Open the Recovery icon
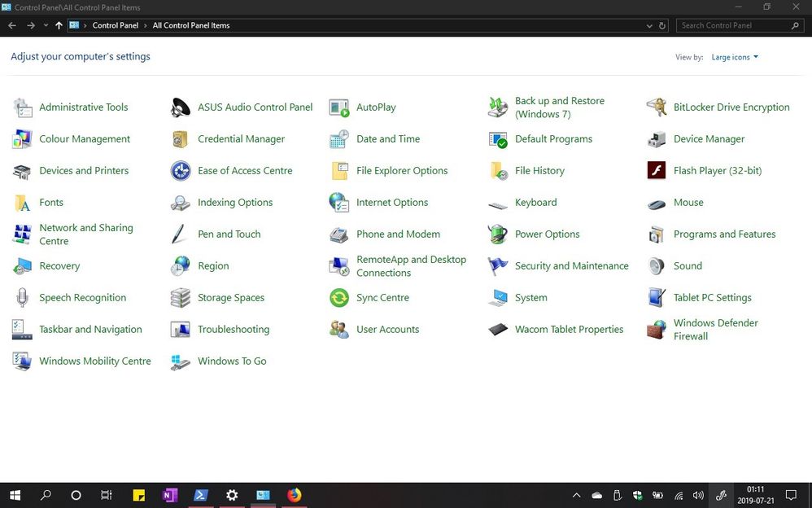The height and width of the screenshot is (508, 812). tap(22, 266)
